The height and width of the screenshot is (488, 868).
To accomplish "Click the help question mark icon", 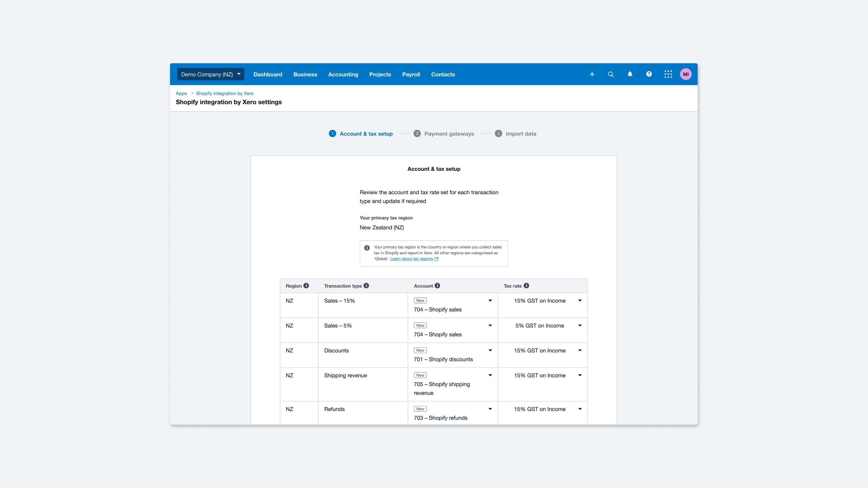I will [x=649, y=74].
